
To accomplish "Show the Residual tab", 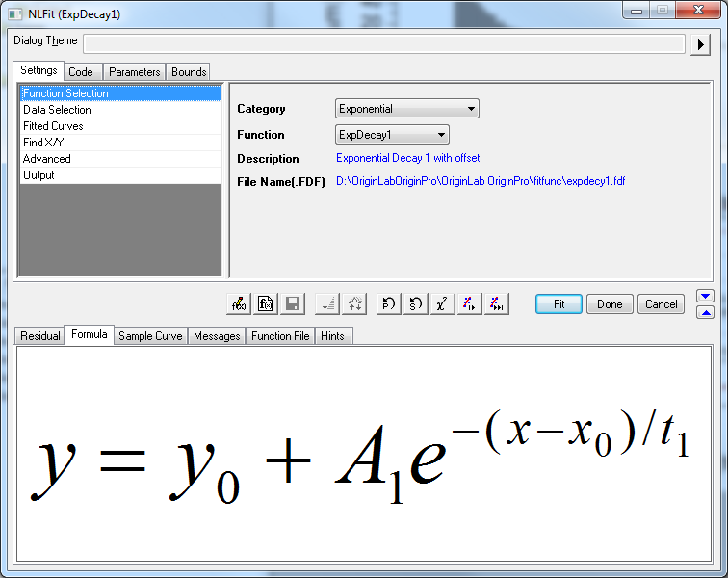I will click(39, 336).
